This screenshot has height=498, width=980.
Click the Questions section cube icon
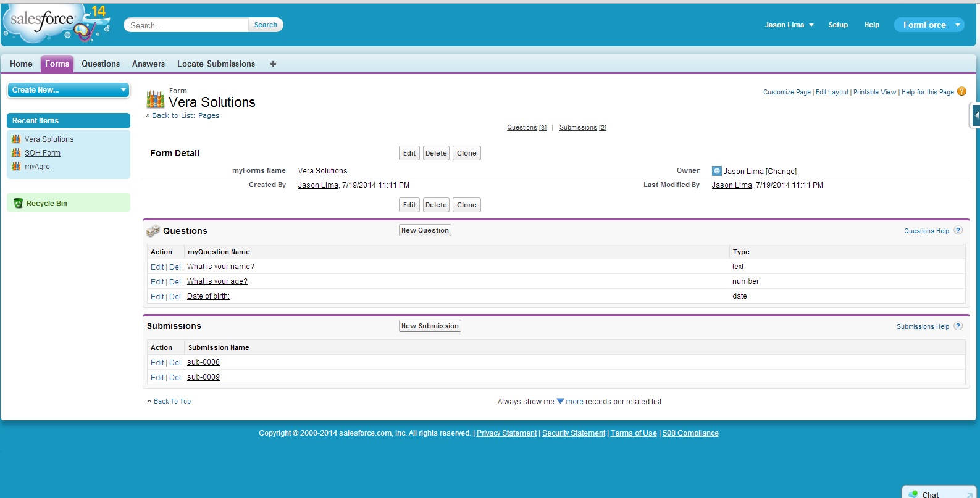(153, 231)
